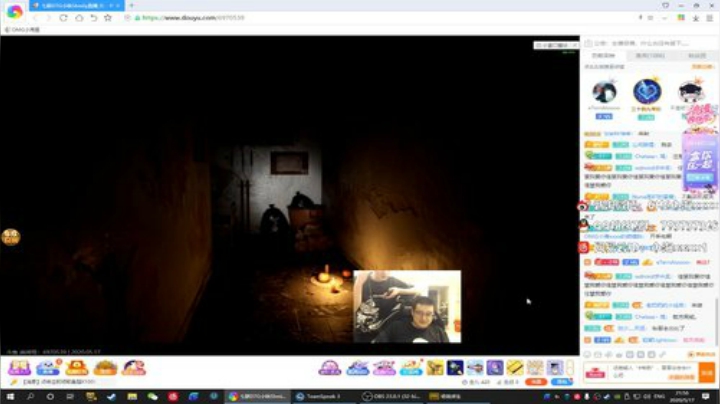This screenshot has height=404, width=720.
Task: Open Windows taskbar search
Action: 30,396
